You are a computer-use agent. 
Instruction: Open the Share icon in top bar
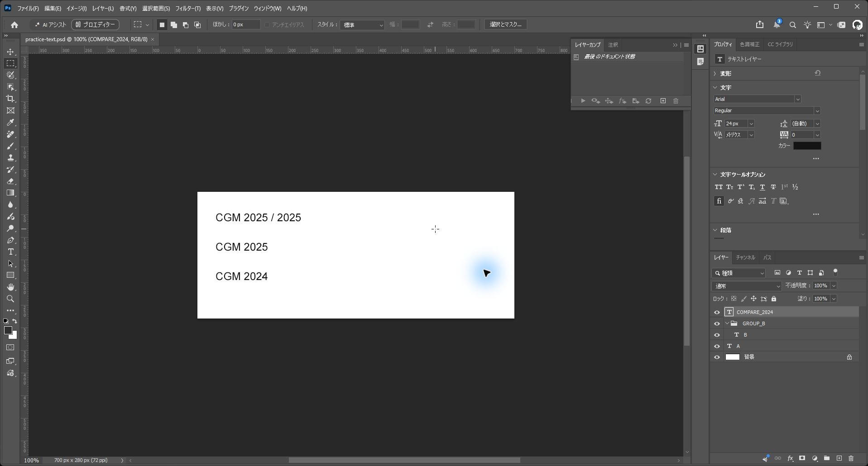click(760, 25)
